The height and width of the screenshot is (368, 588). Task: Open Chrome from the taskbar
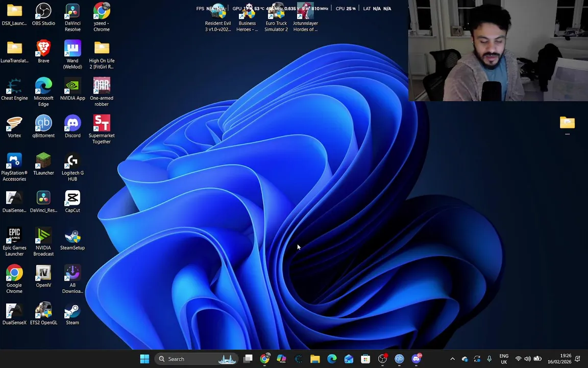coord(265,359)
